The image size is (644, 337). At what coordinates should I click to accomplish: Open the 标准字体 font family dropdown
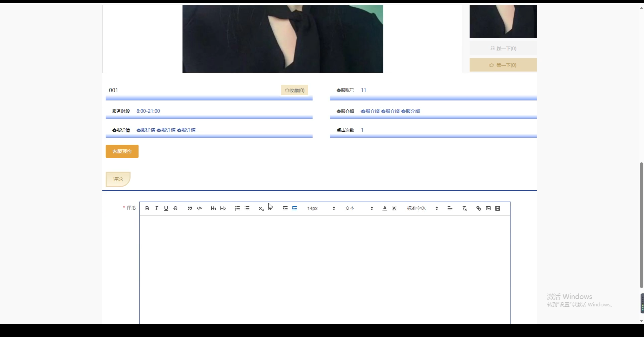(x=422, y=208)
